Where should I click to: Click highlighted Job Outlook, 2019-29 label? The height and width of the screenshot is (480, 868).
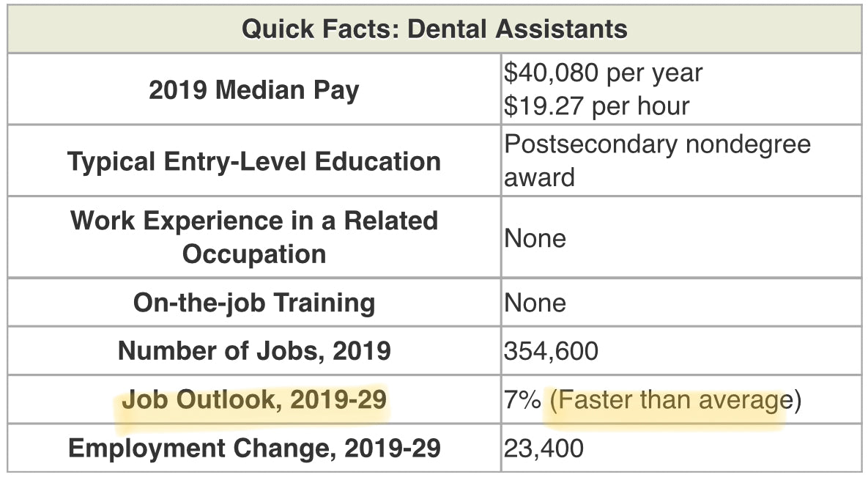tap(254, 399)
